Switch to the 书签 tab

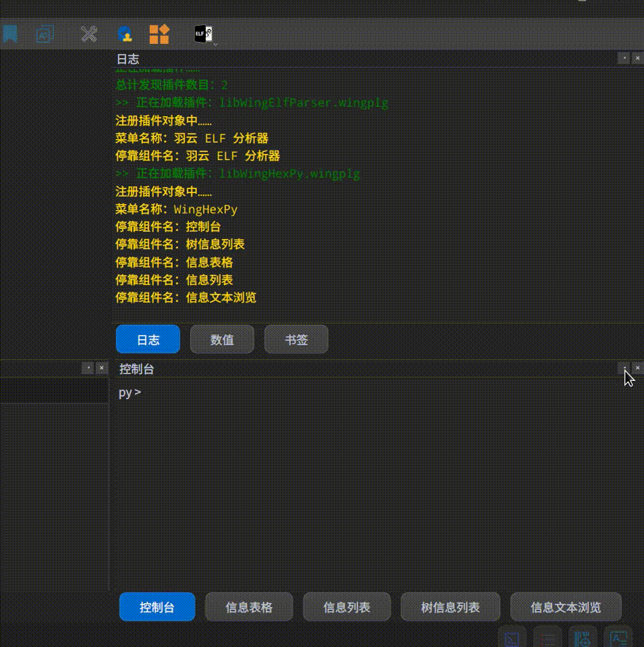(296, 339)
